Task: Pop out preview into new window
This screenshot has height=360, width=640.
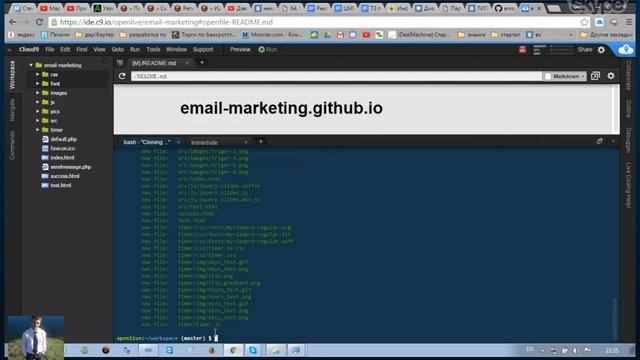Action: [x=595, y=76]
